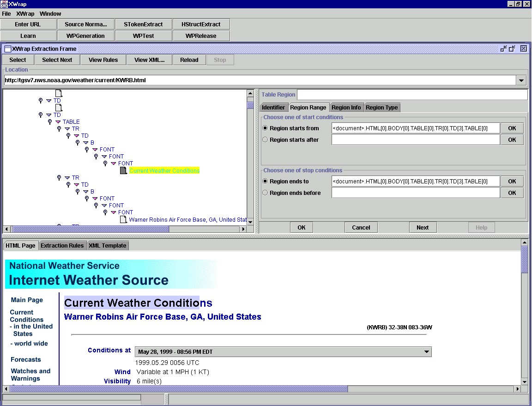Click the XWrap Extraction Frame window icon
The image size is (532, 406).
8,49
